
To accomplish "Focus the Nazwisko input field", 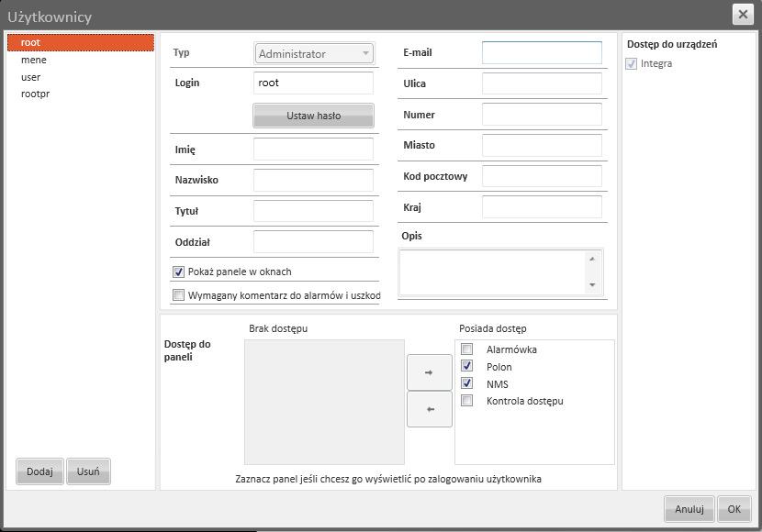I will point(313,180).
